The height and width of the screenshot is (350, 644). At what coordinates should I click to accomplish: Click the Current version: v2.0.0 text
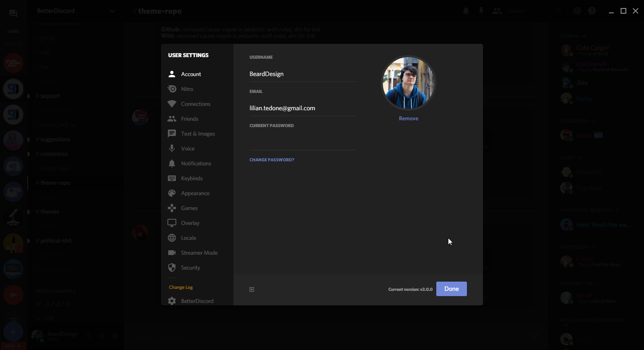(x=410, y=289)
